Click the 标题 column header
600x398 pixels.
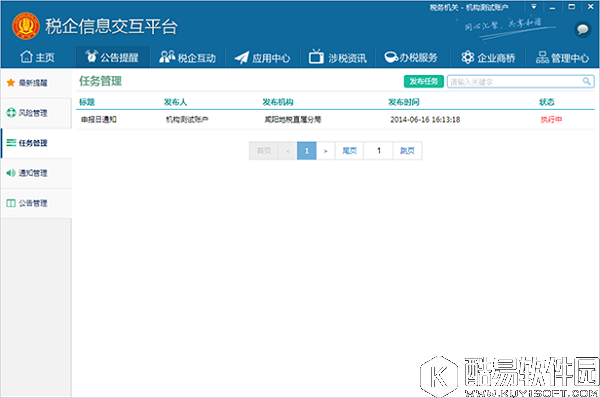(87, 102)
